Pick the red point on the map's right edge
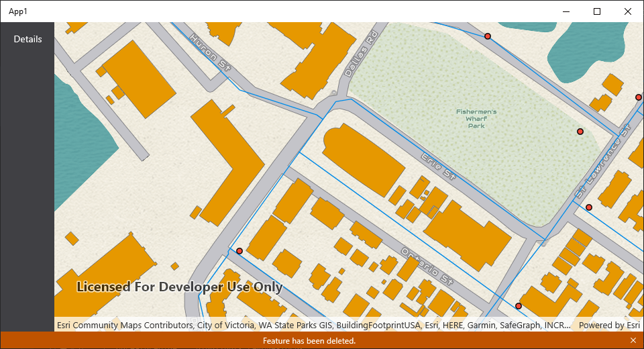644x349 pixels. 639,97
